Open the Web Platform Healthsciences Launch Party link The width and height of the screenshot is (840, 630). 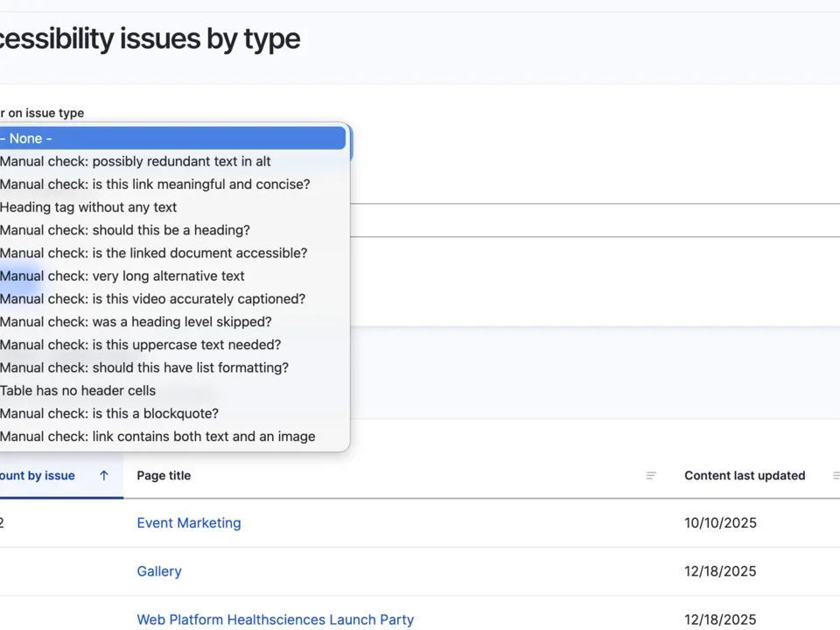point(275,619)
